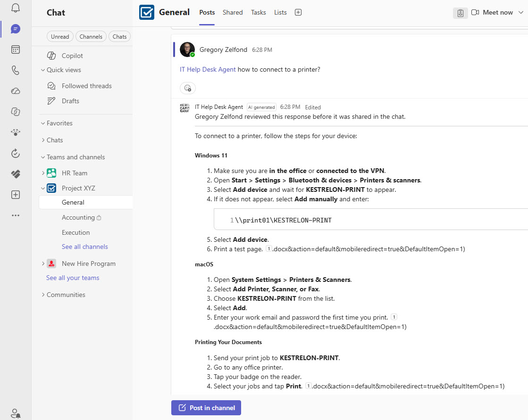Screen dimensions: 528x420
Task: Filter chat list by Channels
Action: 91,37
